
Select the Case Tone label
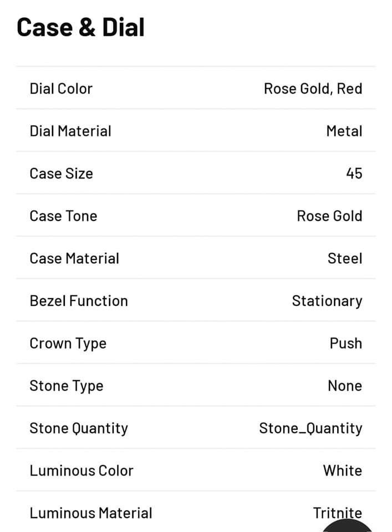63,216
